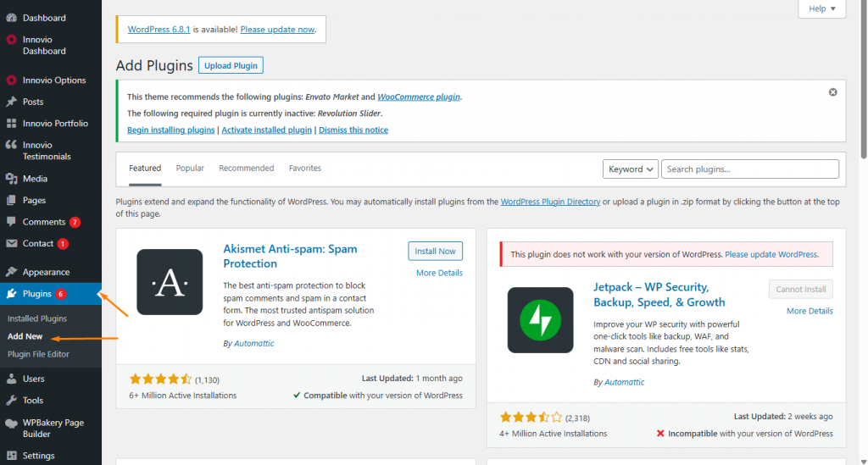The width and height of the screenshot is (868, 465).
Task: Open the Keyword search type dropdown
Action: [x=631, y=169]
